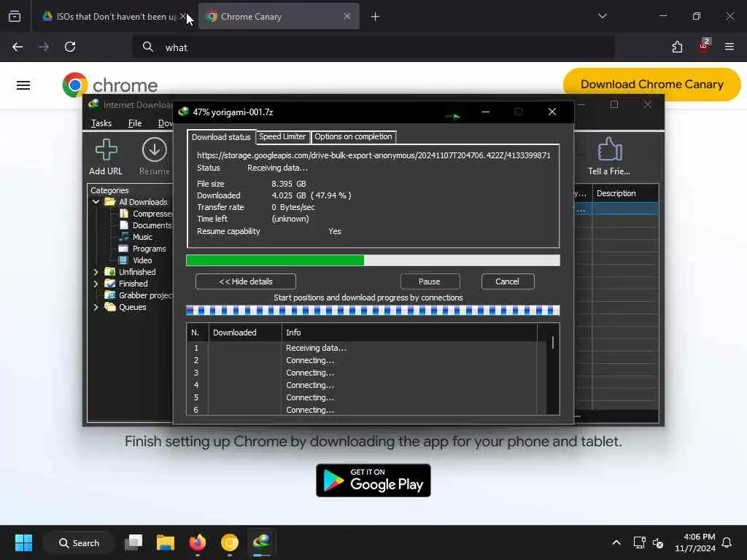747x560 pixels.
Task: Open Firefox from taskbar
Action: point(197,542)
